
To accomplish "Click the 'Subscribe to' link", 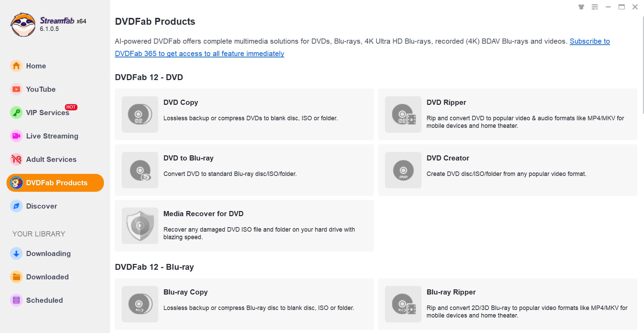I will tap(590, 41).
